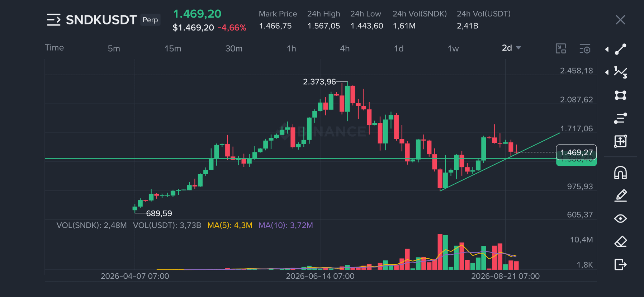Open the indicator settings icon
The image size is (644, 297).
[x=585, y=48]
